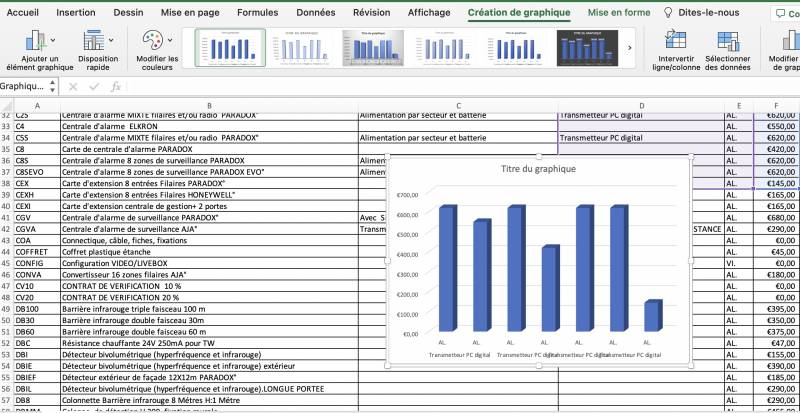Screen dimensions: 800x413
Task: Click the Name Box showing Graphiqu...
Action: (23, 86)
